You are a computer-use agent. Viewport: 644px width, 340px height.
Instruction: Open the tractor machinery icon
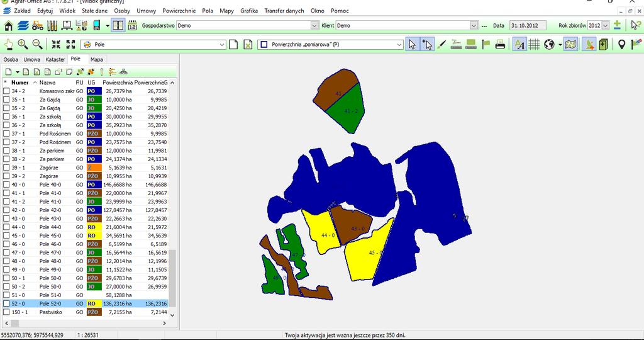38,25
